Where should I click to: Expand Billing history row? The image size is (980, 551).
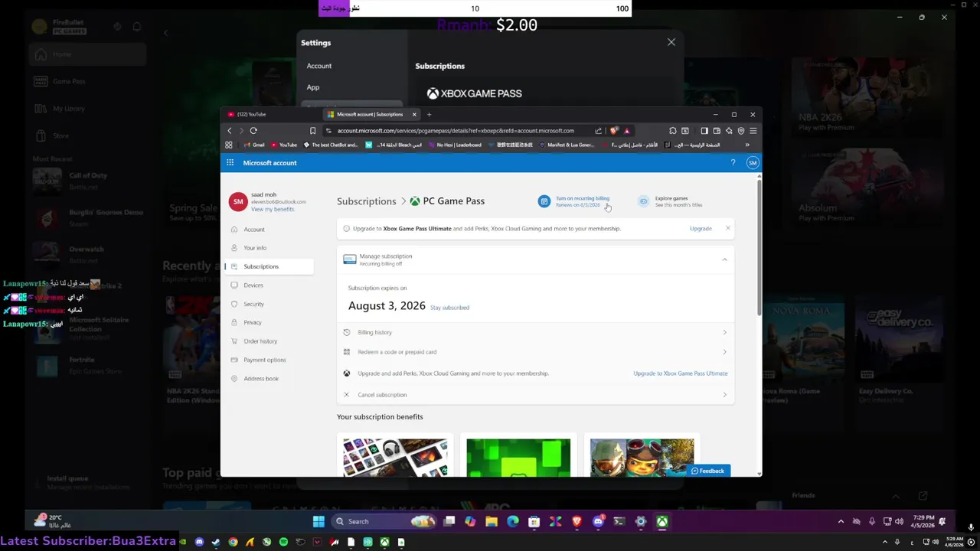(x=535, y=332)
